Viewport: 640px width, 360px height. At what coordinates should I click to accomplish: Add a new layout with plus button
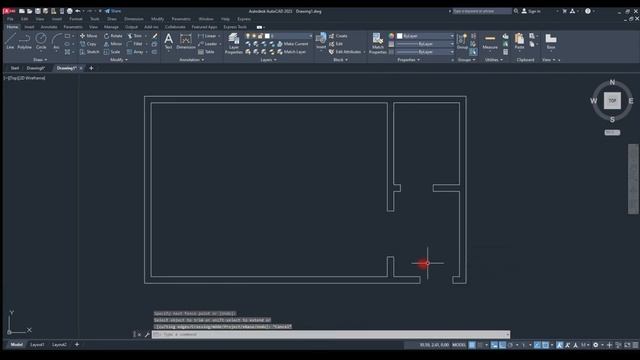point(77,344)
